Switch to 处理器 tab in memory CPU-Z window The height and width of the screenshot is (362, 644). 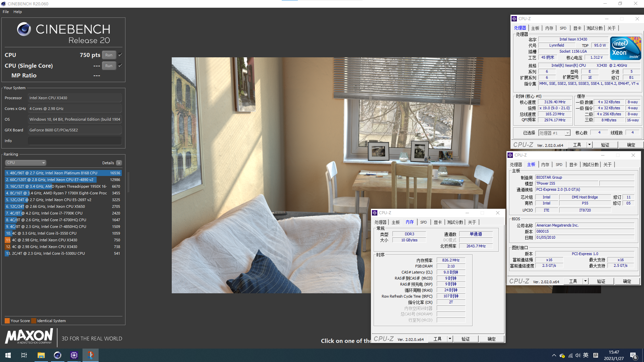click(380, 222)
